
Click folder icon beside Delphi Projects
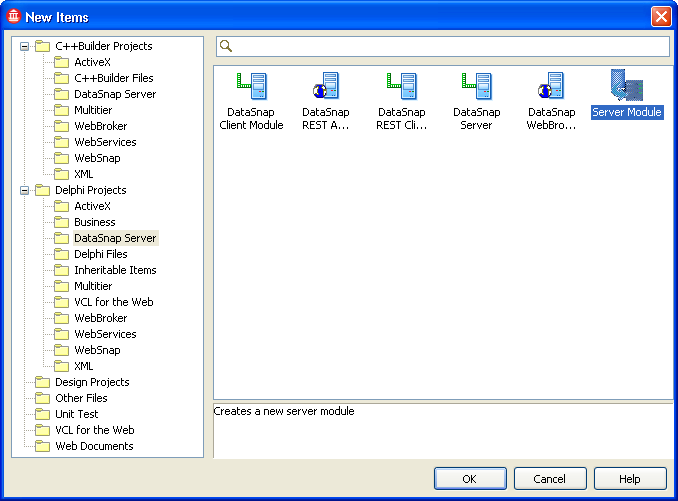(42, 190)
